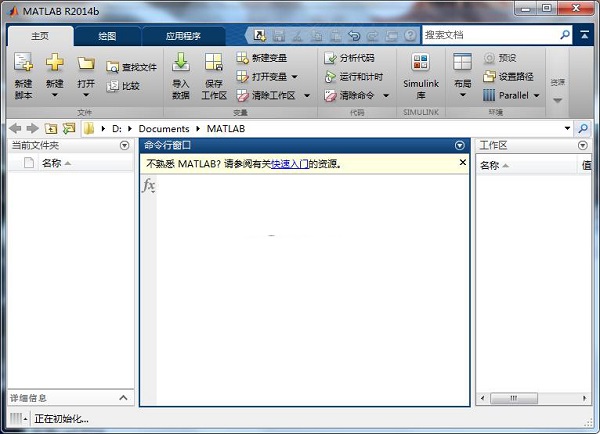600x434 pixels.
Task: Click New Variable (新建变量)
Action: click(x=261, y=58)
